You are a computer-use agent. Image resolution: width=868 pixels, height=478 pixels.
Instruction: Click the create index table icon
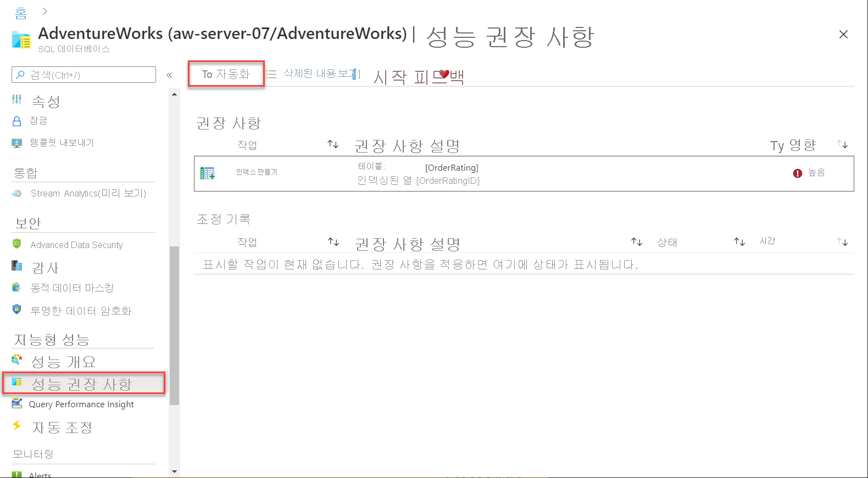pos(208,173)
